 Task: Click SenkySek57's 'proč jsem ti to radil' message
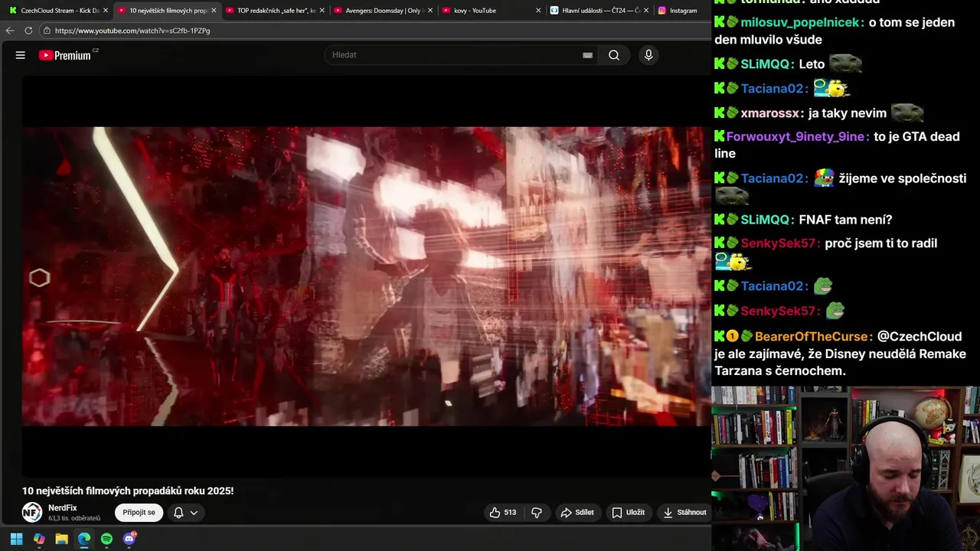tap(881, 243)
